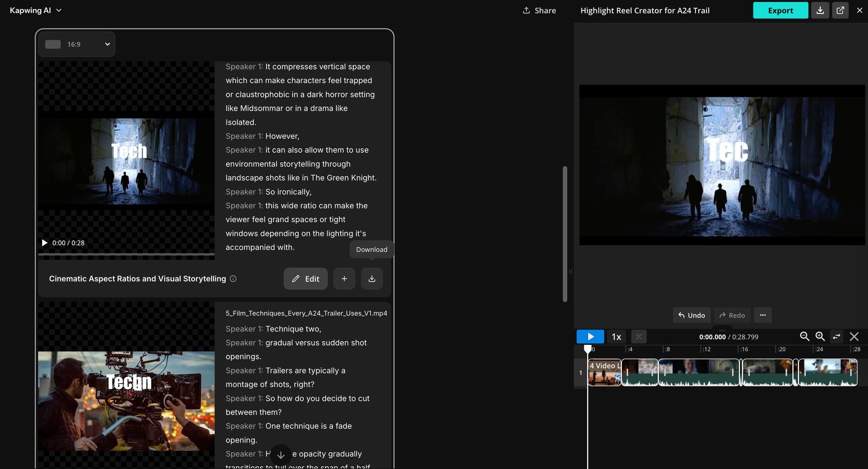Click the main video preview canvas
Image resolution: width=868 pixels, height=469 pixels.
(x=722, y=165)
